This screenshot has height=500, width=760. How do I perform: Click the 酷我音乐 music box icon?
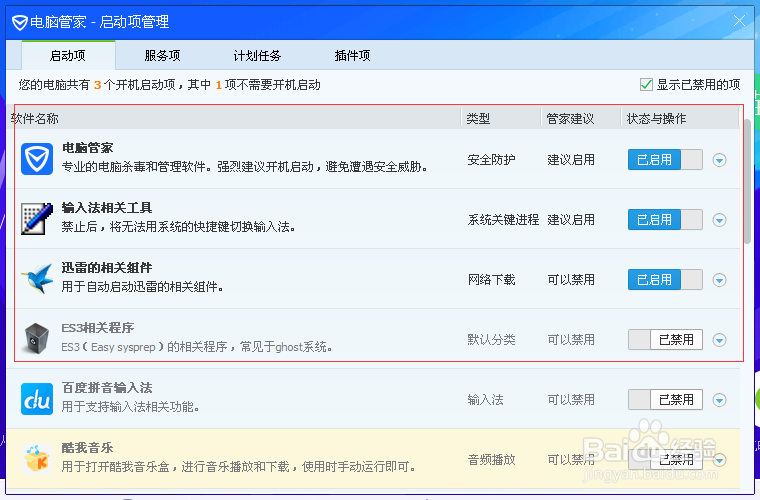click(37, 459)
